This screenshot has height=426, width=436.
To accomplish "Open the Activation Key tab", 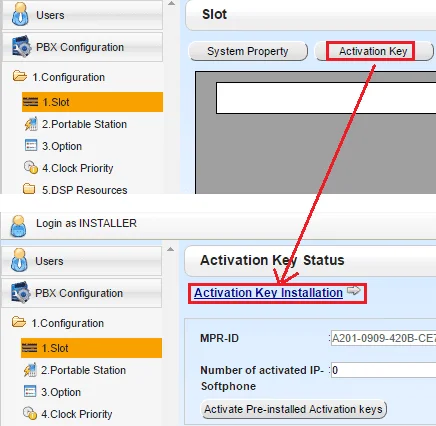I will (x=373, y=51).
